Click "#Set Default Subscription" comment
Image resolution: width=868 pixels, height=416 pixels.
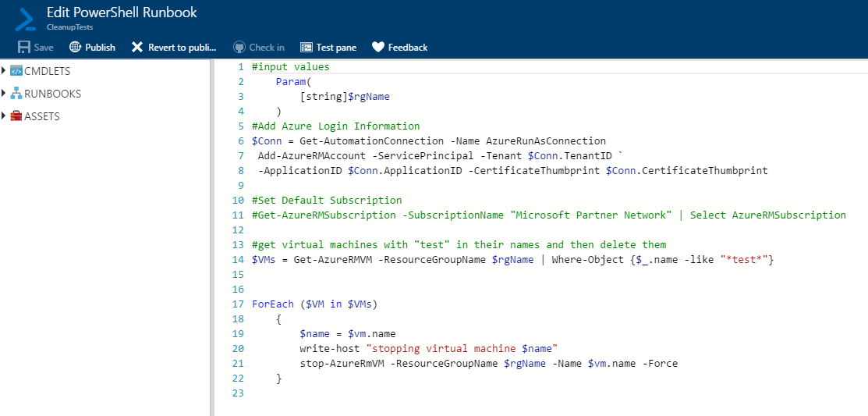[327, 201]
